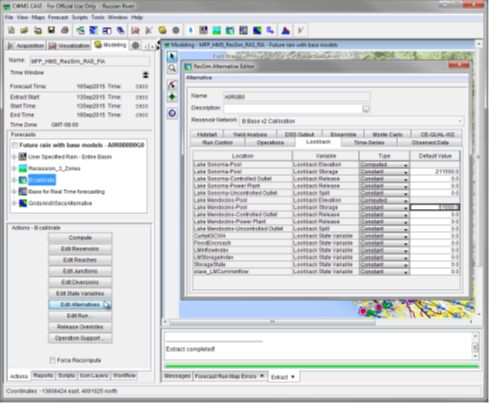Viewport: 489px width, 403px height.
Task: Click the gear tab next to Modeling
Action: coord(135,45)
